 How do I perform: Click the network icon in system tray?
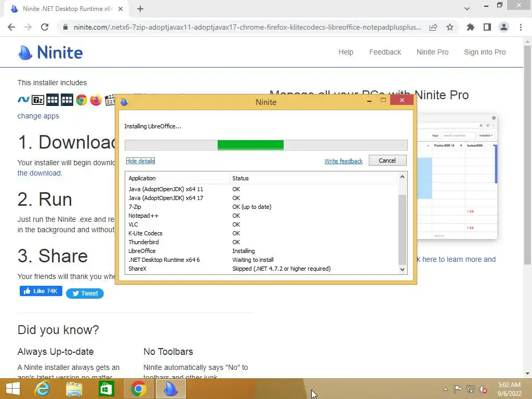tap(471, 389)
